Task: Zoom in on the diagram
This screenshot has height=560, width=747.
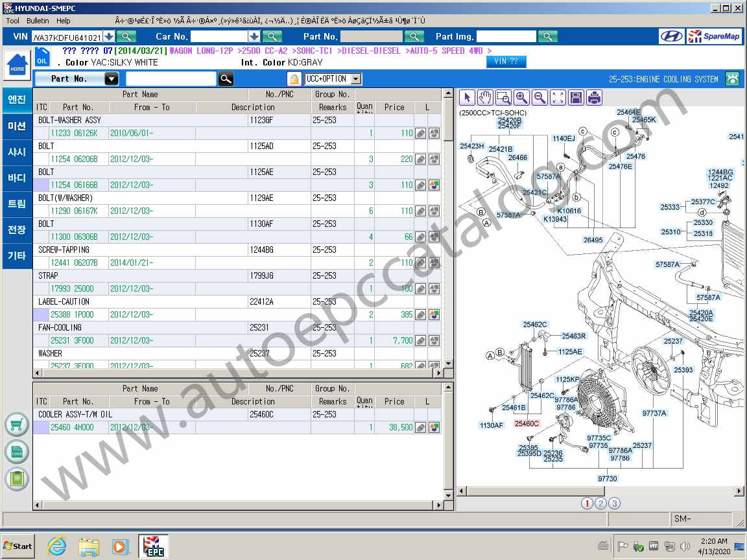Action: [x=521, y=98]
